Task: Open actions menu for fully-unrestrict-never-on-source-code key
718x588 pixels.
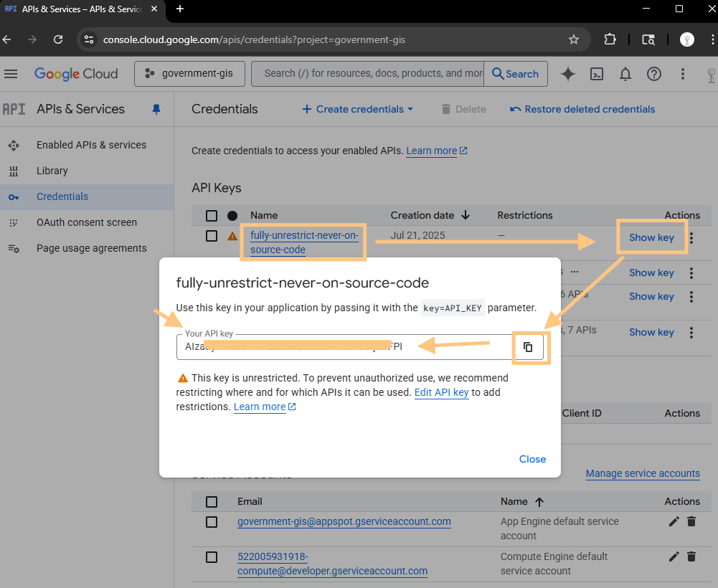Action: 691,237
